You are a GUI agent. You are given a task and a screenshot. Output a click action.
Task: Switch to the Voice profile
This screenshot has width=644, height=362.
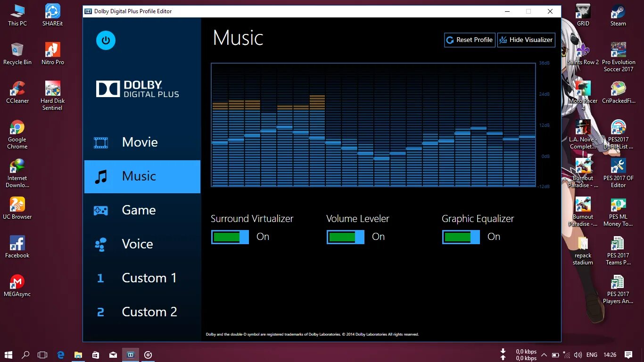(142, 244)
